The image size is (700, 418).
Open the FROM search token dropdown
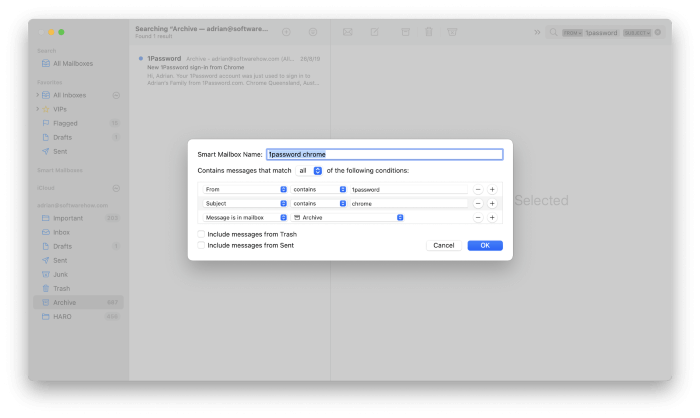click(x=572, y=33)
